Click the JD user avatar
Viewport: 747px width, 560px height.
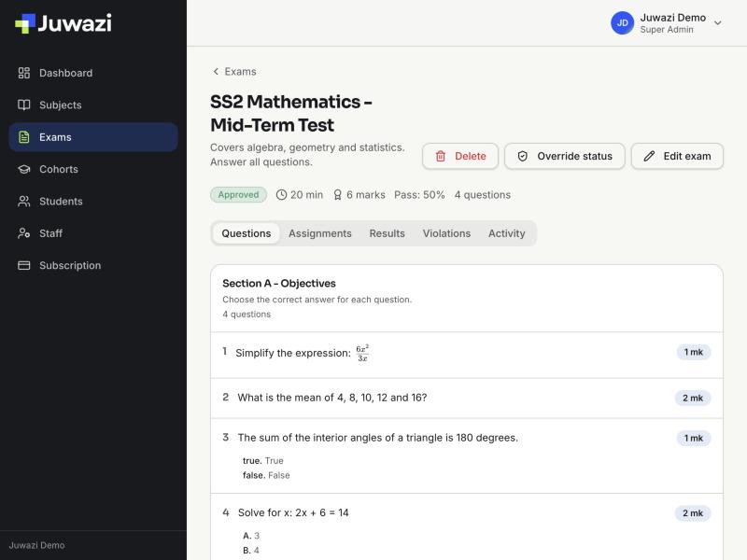click(622, 22)
